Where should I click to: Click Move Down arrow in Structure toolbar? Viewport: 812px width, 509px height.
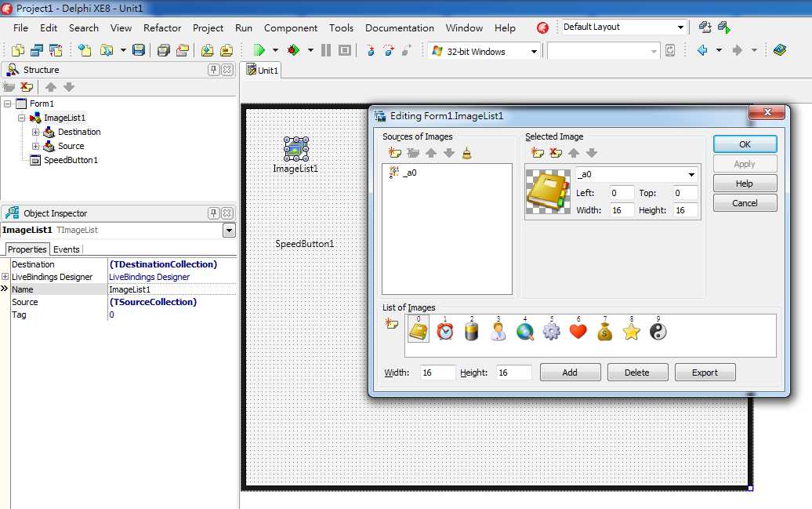click(69, 87)
